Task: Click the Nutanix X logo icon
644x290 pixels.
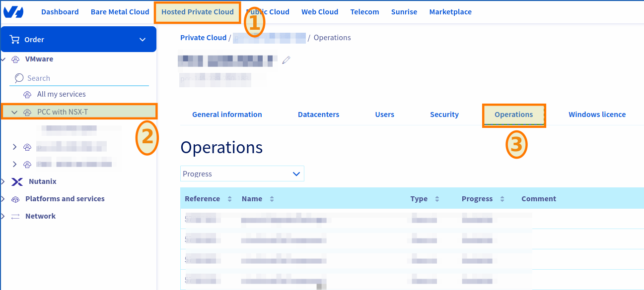Action: click(17, 182)
